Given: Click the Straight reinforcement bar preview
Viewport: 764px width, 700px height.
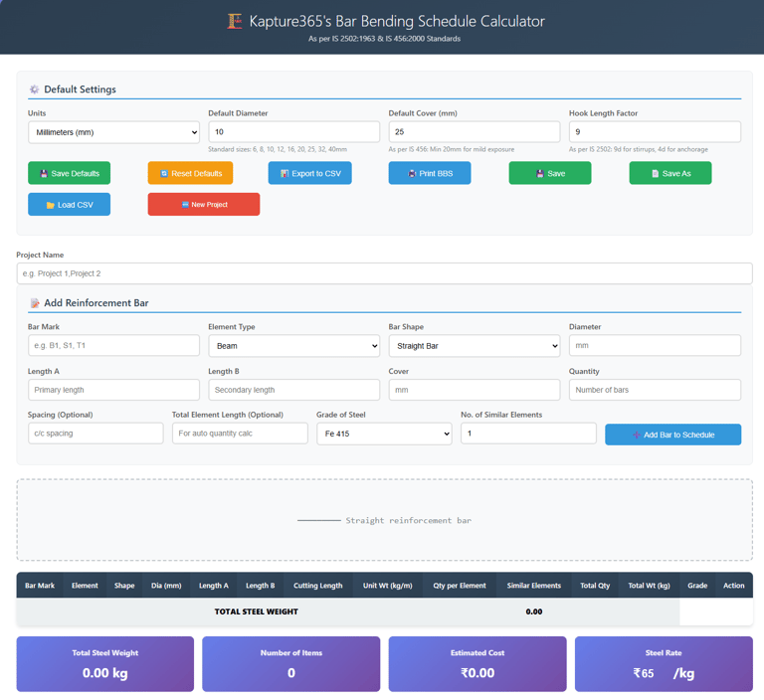Looking at the screenshot, I should pyautogui.click(x=384, y=521).
